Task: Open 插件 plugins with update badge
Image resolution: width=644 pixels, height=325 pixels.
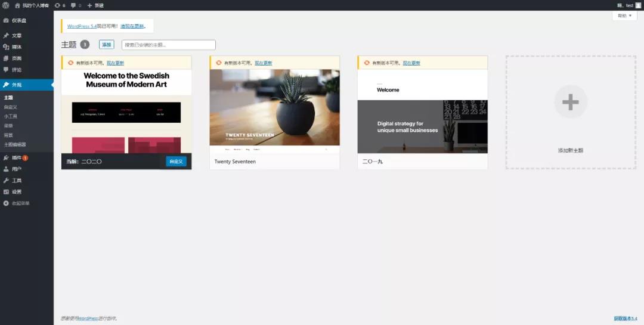Action: pos(17,158)
